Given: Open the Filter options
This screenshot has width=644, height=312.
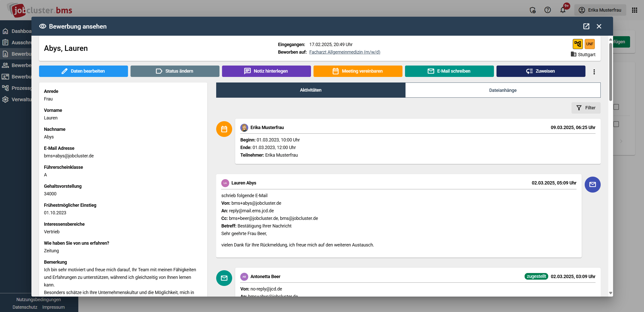Looking at the screenshot, I should [x=586, y=108].
